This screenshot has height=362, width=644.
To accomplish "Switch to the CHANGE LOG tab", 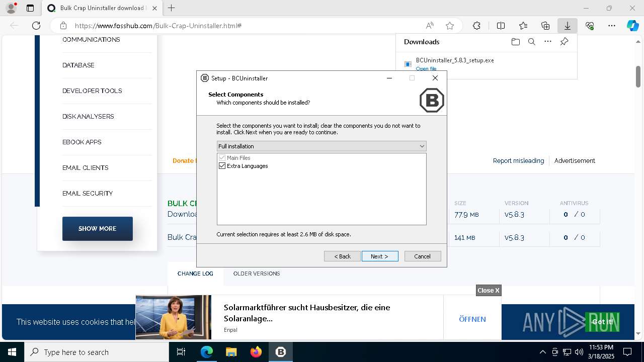I will [x=195, y=274].
